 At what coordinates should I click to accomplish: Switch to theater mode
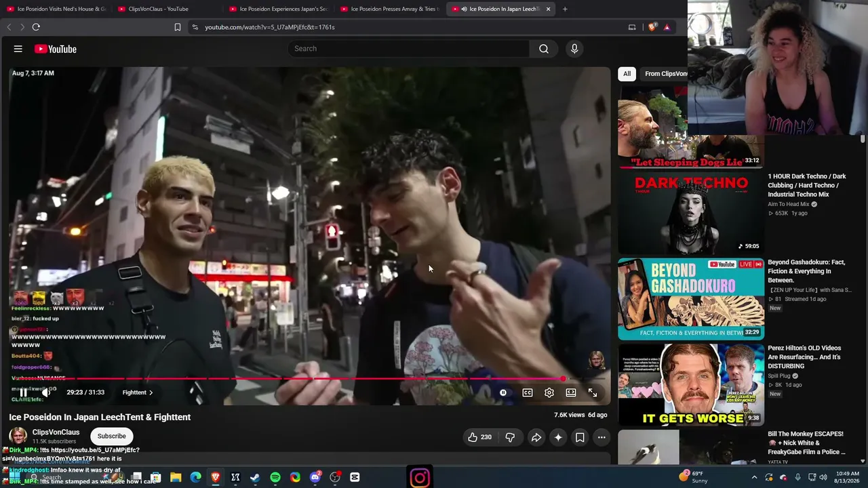click(571, 392)
